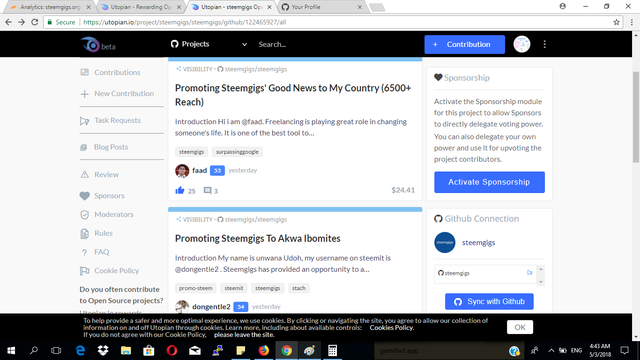Bookmark page with star icon
This screenshot has width=640, height=360.
coord(616,22)
